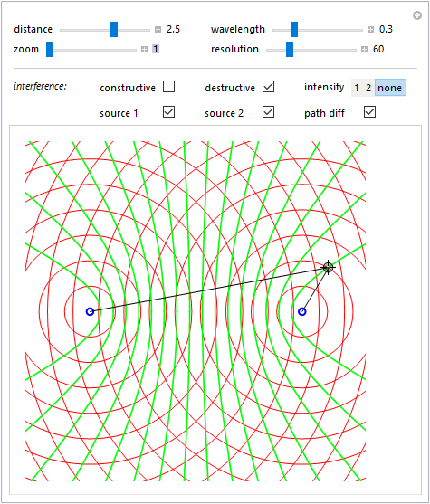Click the left blue source circle

pyautogui.click(x=90, y=311)
